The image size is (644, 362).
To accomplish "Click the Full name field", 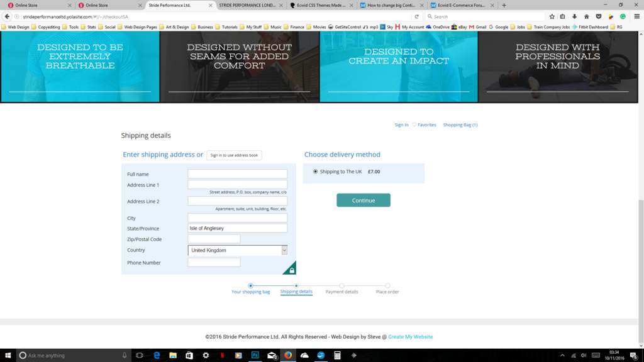I will (237, 174).
